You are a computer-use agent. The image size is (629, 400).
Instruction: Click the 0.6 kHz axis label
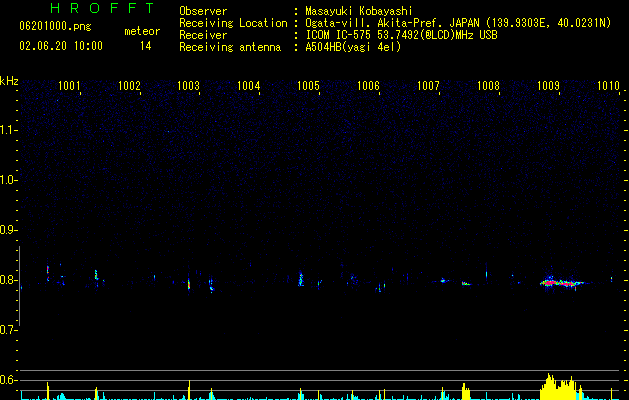(x=8, y=380)
